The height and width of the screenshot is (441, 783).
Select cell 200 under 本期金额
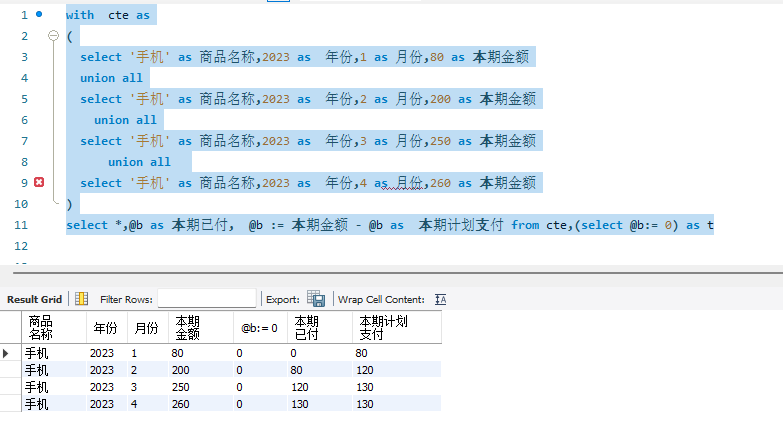point(201,370)
